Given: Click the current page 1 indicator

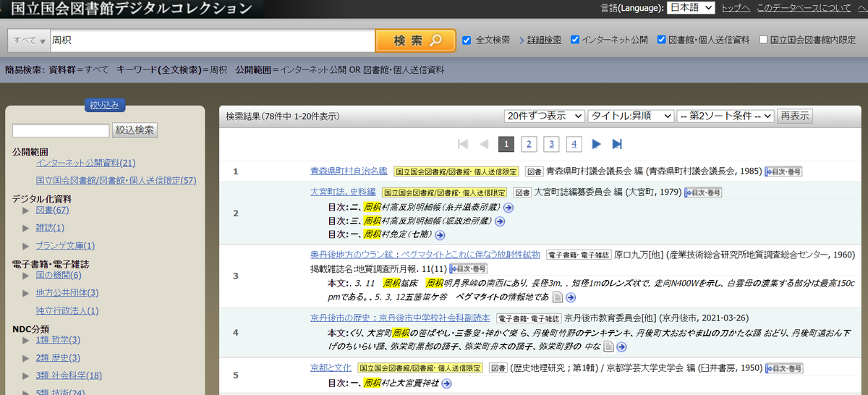Looking at the screenshot, I should [506, 144].
